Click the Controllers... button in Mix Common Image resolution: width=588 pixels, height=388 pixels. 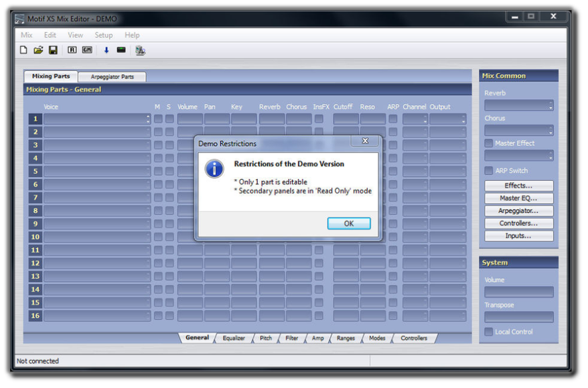click(518, 223)
